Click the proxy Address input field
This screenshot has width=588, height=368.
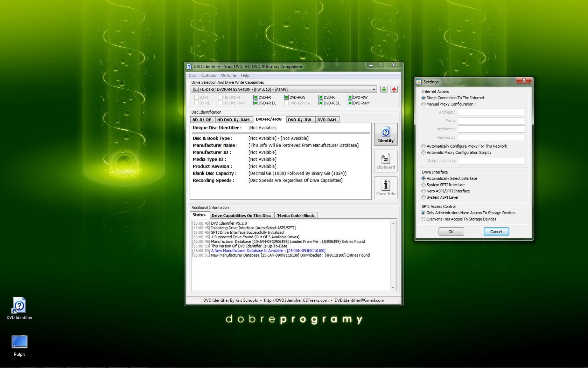coord(491,112)
